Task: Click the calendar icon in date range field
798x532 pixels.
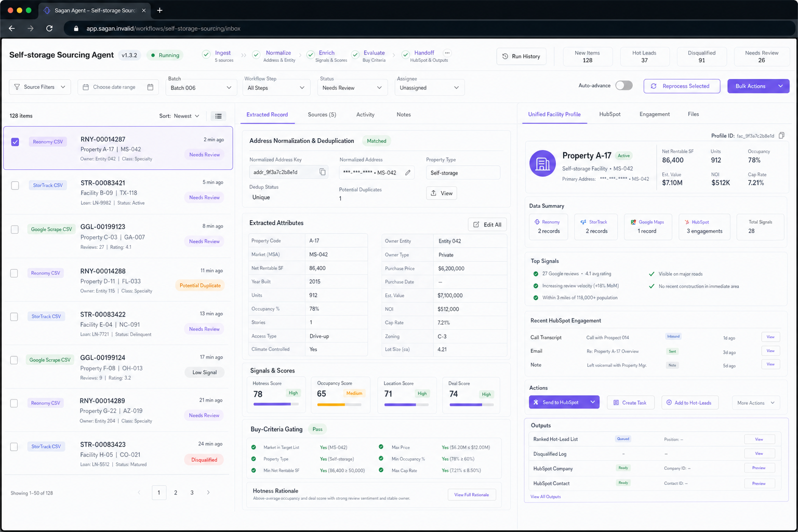Action: [150, 87]
